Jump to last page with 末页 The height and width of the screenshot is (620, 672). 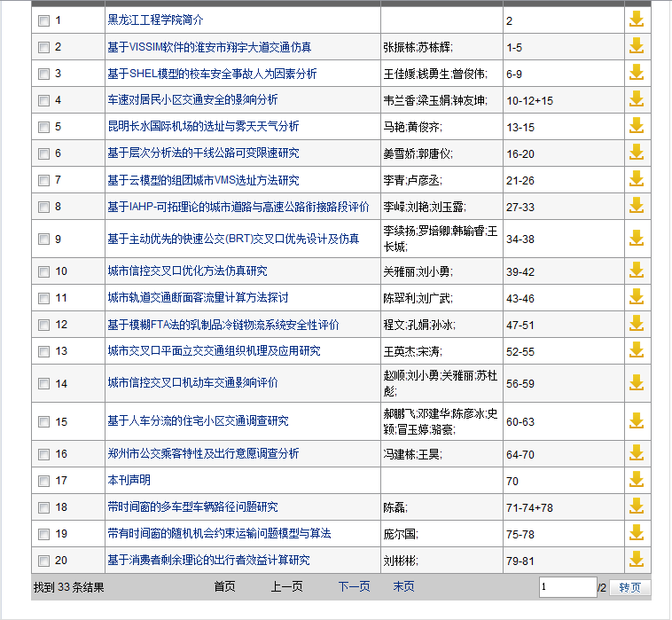[403, 586]
